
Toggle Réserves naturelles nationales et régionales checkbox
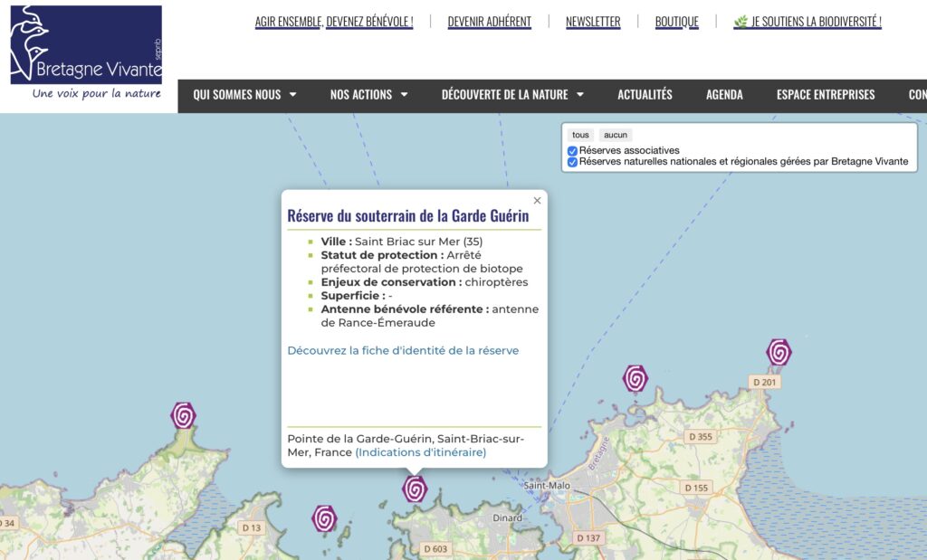click(x=572, y=163)
